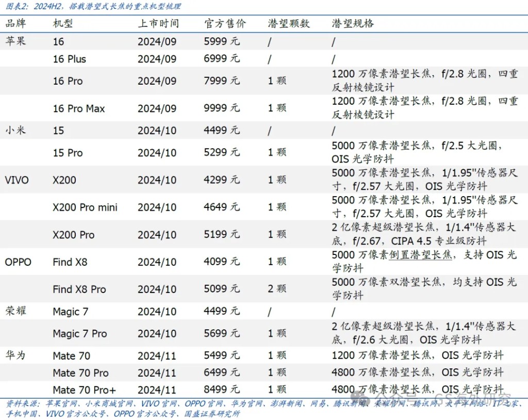The height and width of the screenshot is (420, 528).
Task: Click the price "6999 元"
Action: 222,58
